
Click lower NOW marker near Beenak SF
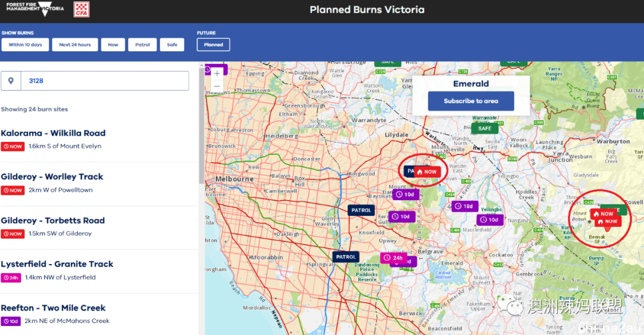pyautogui.click(x=608, y=222)
